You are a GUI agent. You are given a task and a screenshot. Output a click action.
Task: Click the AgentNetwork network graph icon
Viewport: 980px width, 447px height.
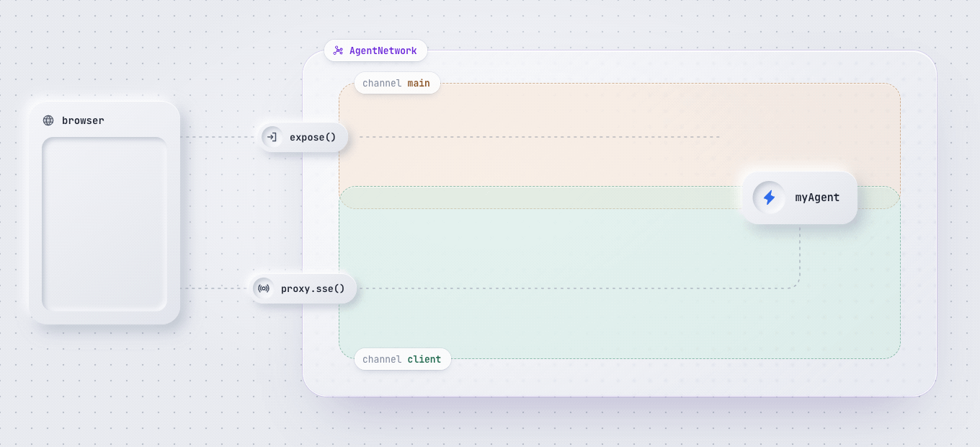pos(338,50)
